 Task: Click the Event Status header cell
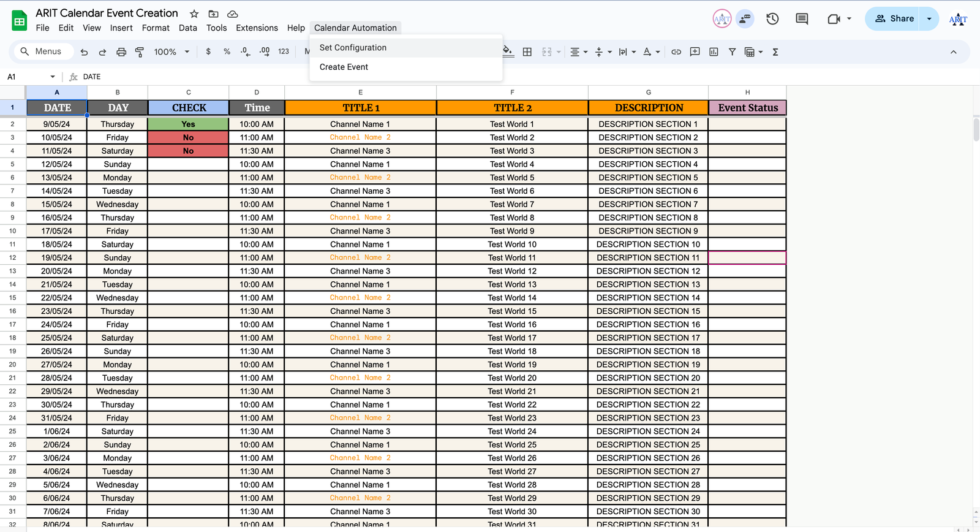[x=747, y=108]
